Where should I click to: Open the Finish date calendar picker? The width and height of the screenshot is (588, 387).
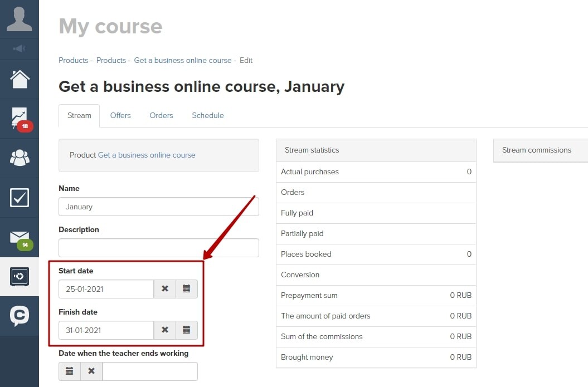tap(187, 330)
